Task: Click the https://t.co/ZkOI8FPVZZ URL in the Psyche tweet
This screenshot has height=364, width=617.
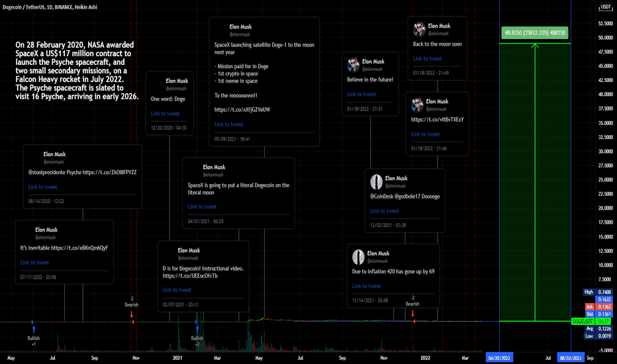Action: coord(110,172)
